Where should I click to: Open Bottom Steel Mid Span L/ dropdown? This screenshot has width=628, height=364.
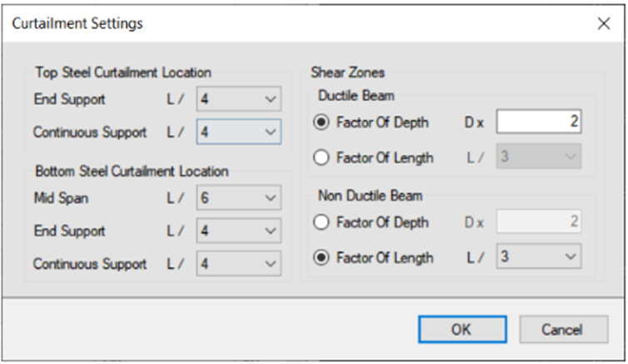click(x=239, y=197)
